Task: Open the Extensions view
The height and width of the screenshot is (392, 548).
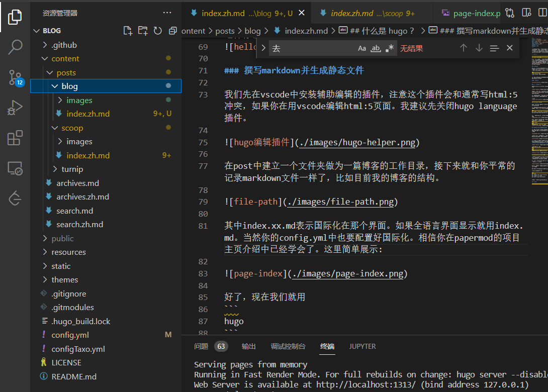Action: point(15,138)
